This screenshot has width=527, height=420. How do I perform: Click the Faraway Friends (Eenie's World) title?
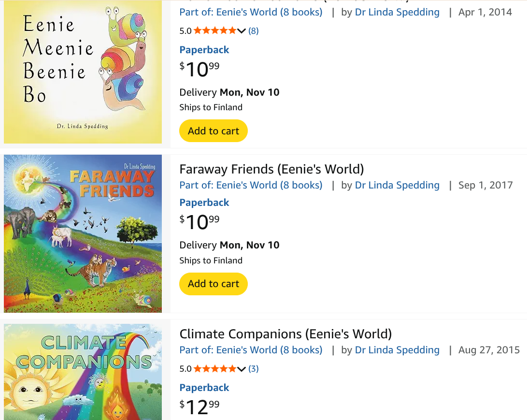[271, 169]
